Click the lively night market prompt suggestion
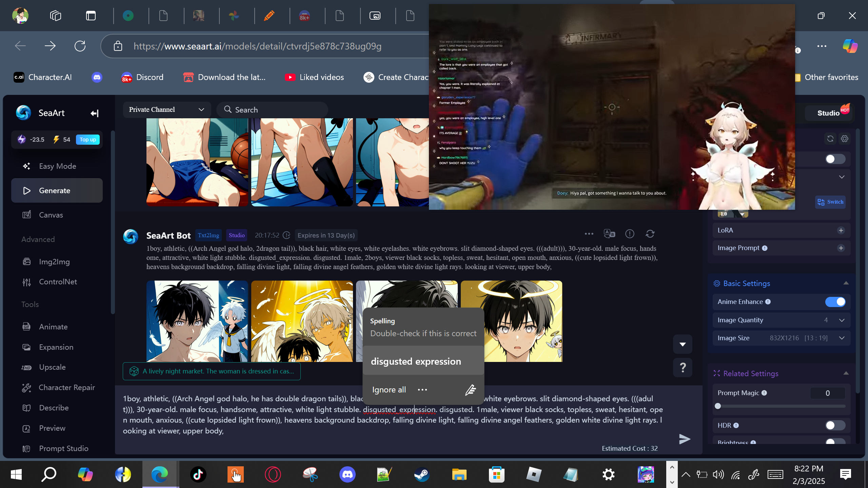The height and width of the screenshot is (488, 868). 212,371
